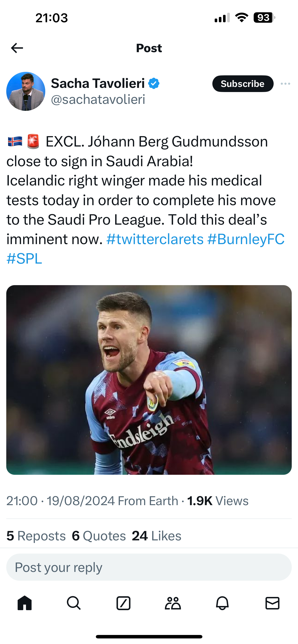Open the Notifications bell tab

click(x=222, y=603)
